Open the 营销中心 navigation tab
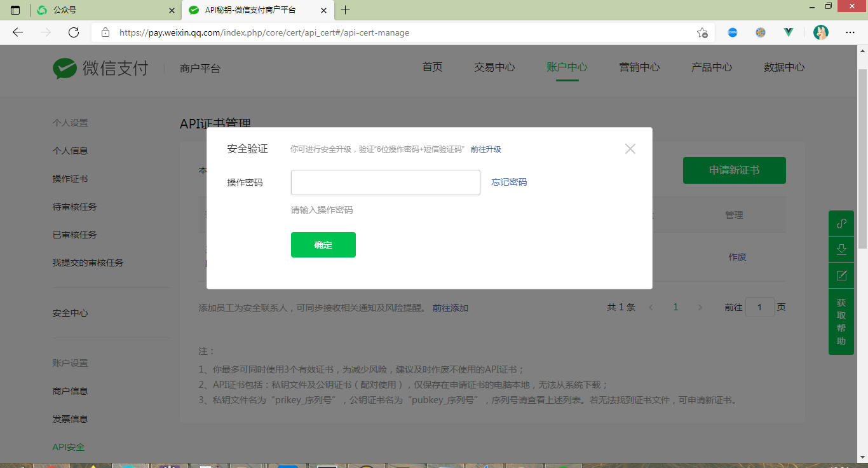The width and height of the screenshot is (868, 468). (x=639, y=67)
